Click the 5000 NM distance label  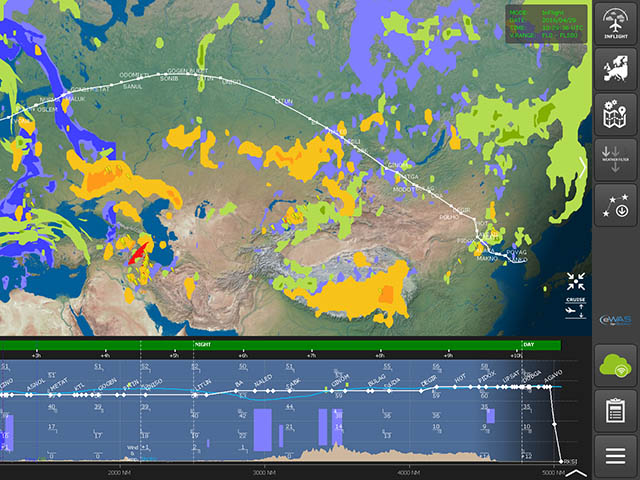click(x=553, y=473)
